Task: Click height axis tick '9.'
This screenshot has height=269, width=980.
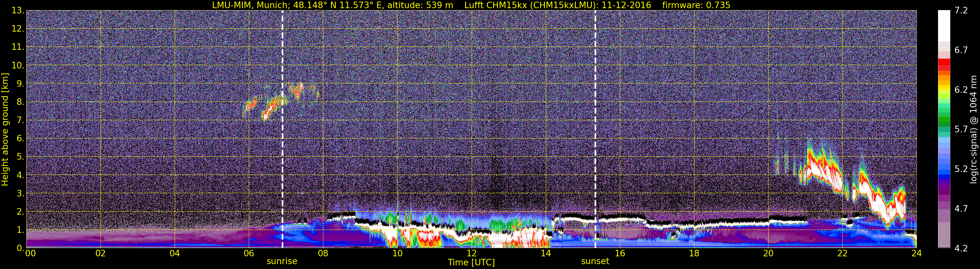Action: (x=20, y=84)
